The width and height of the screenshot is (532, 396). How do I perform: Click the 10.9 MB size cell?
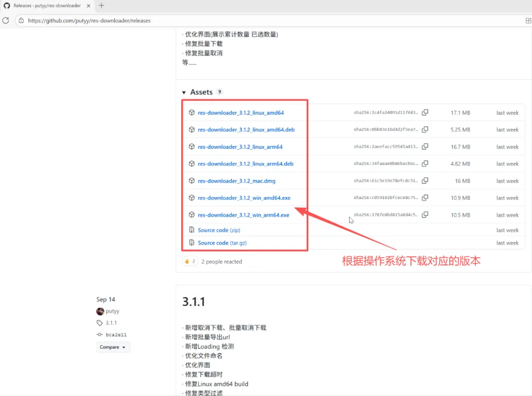coord(461,198)
